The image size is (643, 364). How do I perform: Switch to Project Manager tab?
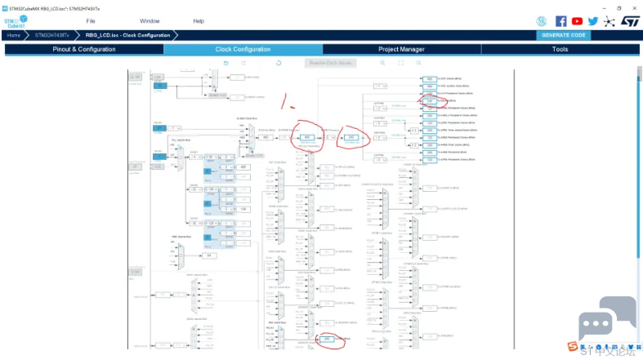[401, 49]
